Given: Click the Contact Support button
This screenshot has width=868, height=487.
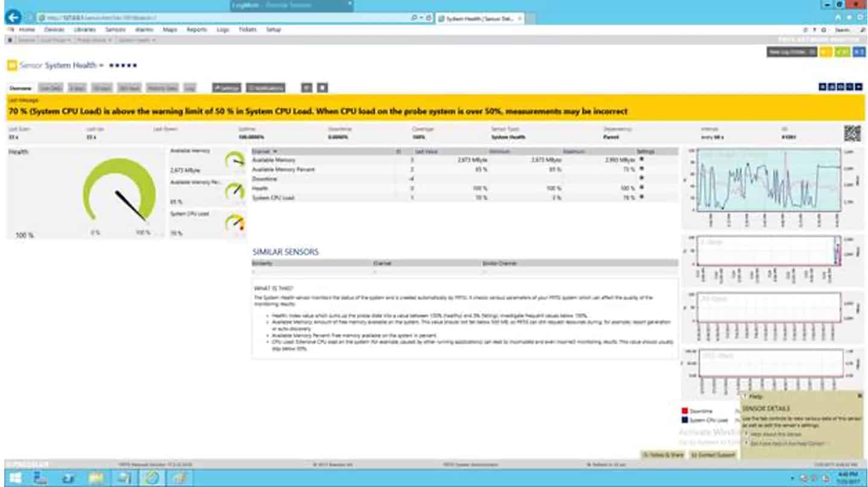Looking at the screenshot, I should point(713,454).
